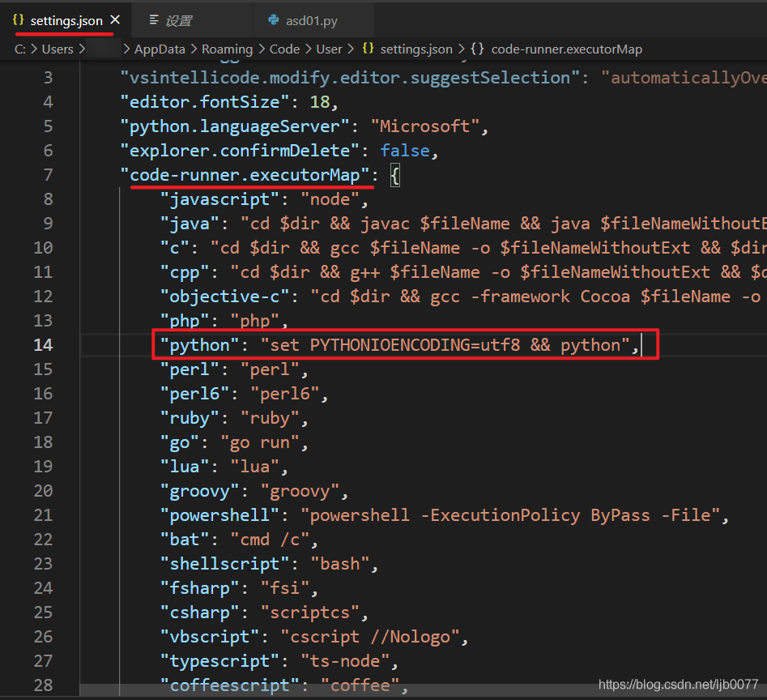The width and height of the screenshot is (767, 700).
Task: Click the braces icon before code-runner.executorMap breadcrumb
Action: point(478,49)
